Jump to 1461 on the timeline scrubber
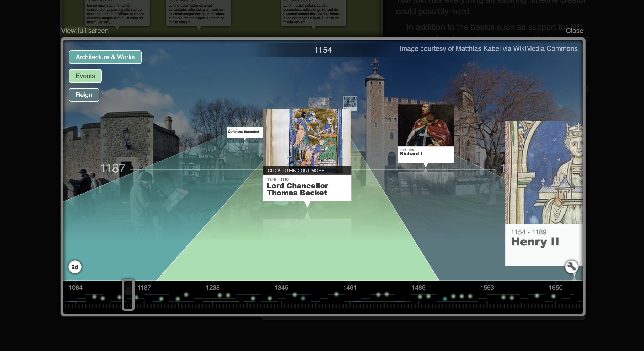The width and height of the screenshot is (644, 351). pyautogui.click(x=350, y=288)
